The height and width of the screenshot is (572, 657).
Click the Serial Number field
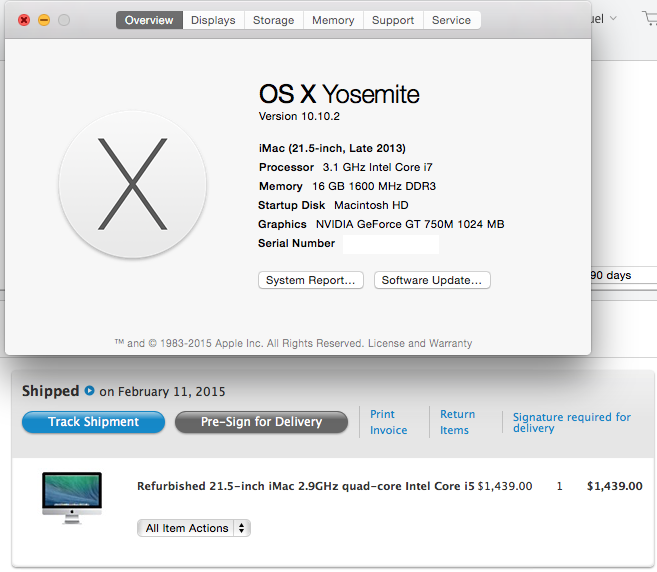click(x=391, y=244)
